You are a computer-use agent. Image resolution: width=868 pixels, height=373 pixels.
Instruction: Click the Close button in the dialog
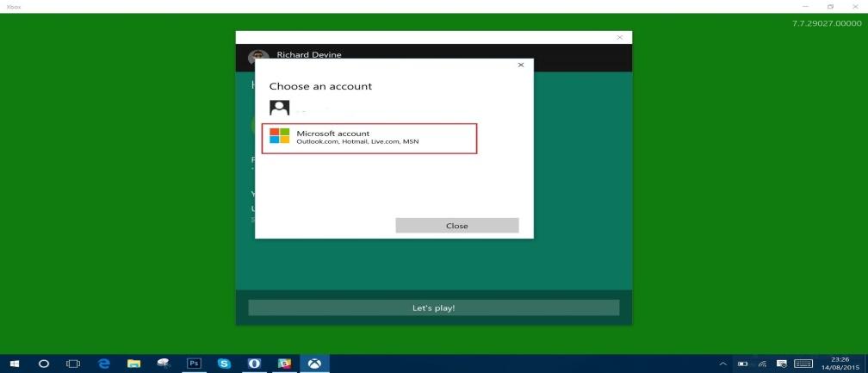coord(456,226)
